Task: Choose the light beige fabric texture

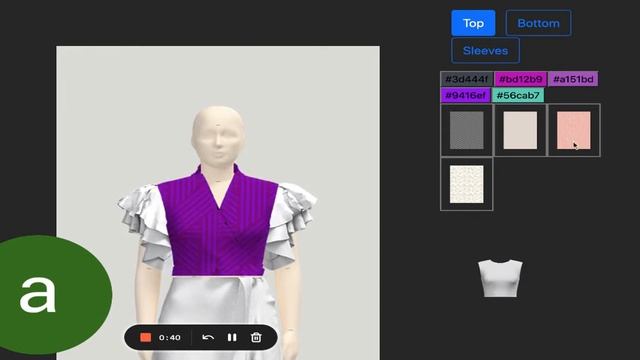Action: (520, 130)
